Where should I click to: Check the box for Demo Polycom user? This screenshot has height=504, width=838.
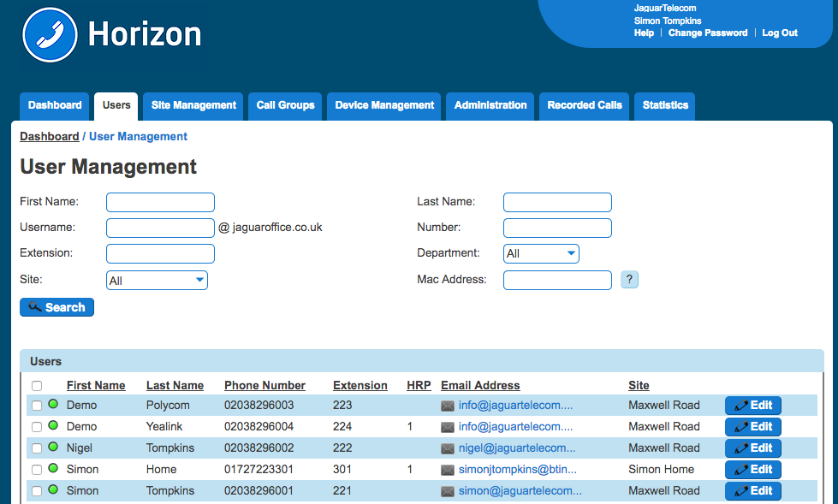coord(37,406)
